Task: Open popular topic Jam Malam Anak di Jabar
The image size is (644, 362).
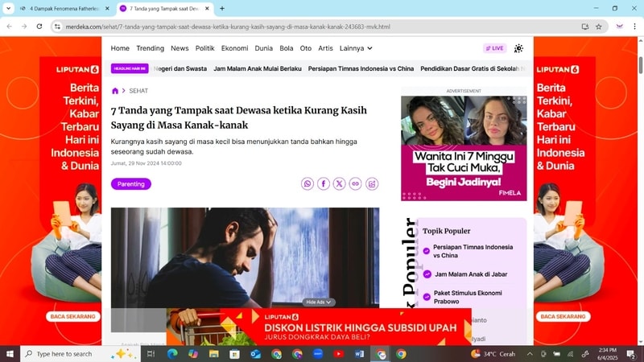Action: click(471, 274)
